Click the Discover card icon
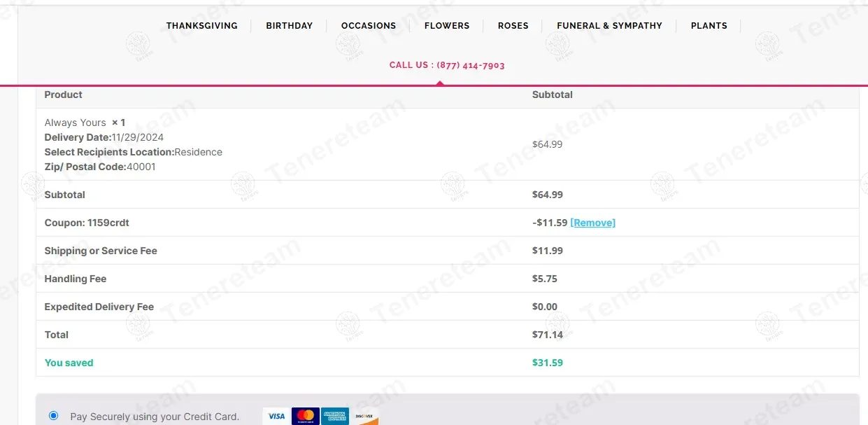The image size is (868, 425). [x=364, y=417]
